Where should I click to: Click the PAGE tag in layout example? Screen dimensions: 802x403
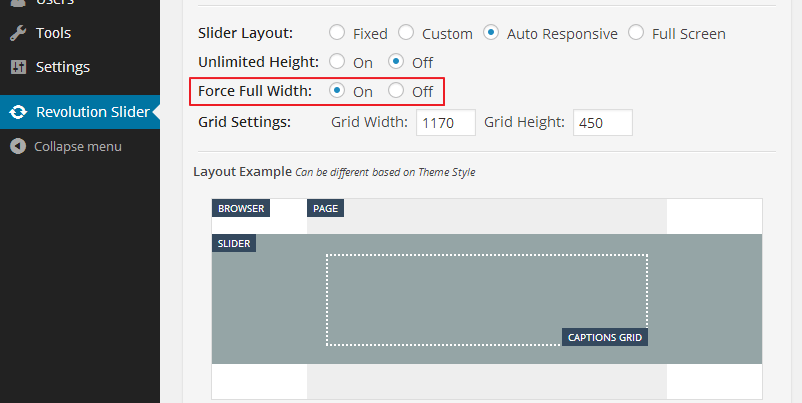(x=325, y=209)
